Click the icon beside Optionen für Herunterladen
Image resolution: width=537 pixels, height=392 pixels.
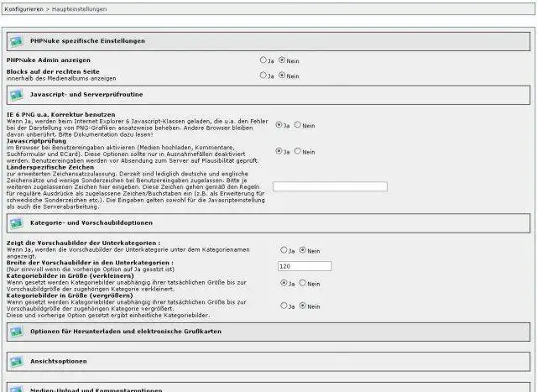17,332
